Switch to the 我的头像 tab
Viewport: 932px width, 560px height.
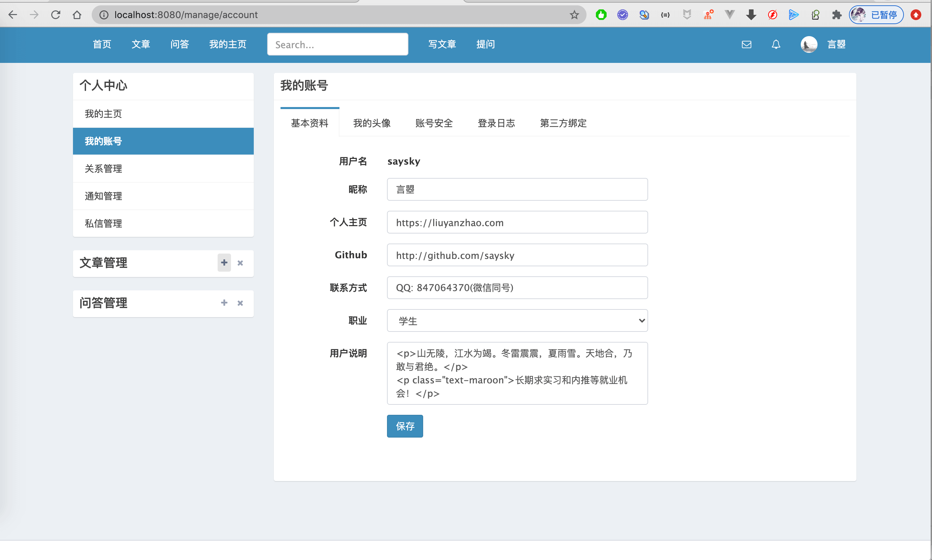372,123
